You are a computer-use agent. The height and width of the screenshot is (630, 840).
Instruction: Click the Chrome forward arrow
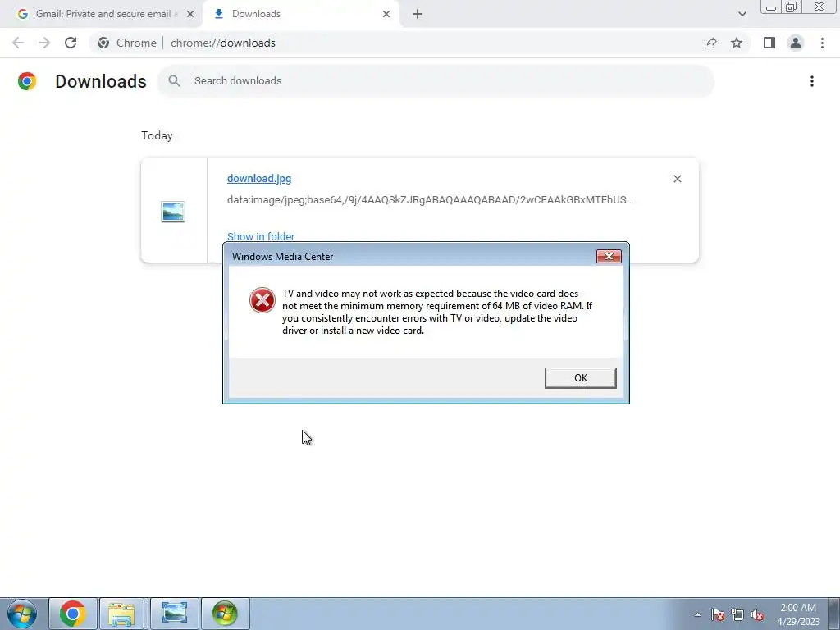coord(44,43)
